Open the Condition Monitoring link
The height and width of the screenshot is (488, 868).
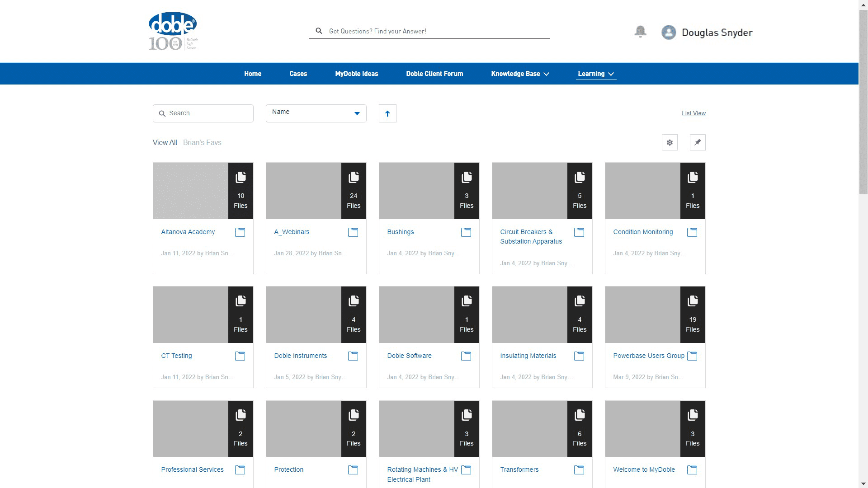pos(643,232)
